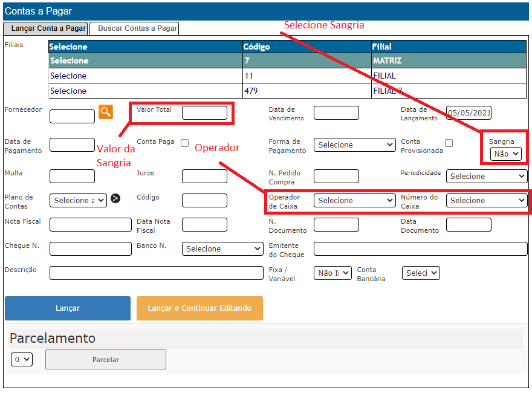Expand the Periodicidade dropdown
The width and height of the screenshot is (532, 393).
[487, 177]
